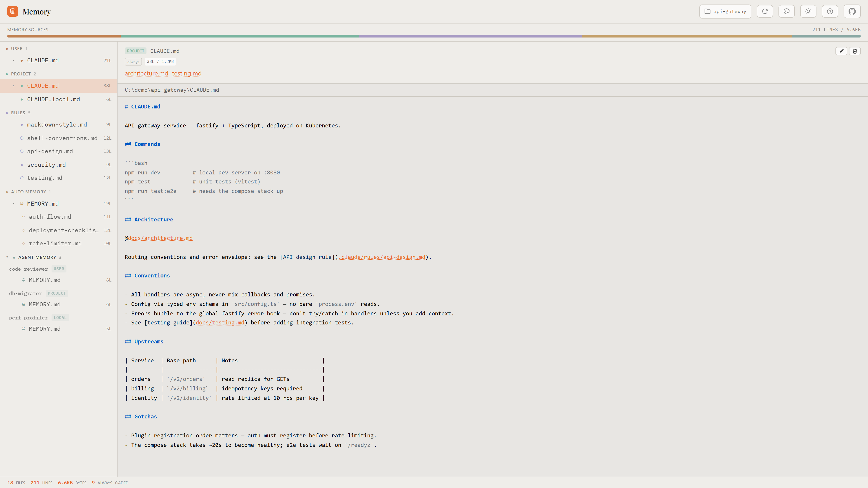The image size is (868, 488).
Task: Click the orange Memory app logo
Action: coord(12,12)
